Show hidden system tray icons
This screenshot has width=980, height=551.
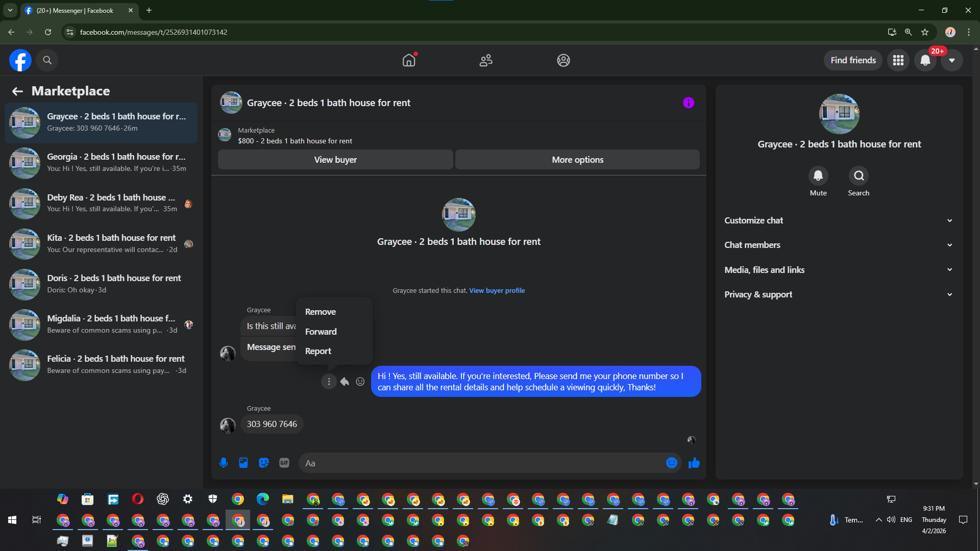[x=878, y=520]
